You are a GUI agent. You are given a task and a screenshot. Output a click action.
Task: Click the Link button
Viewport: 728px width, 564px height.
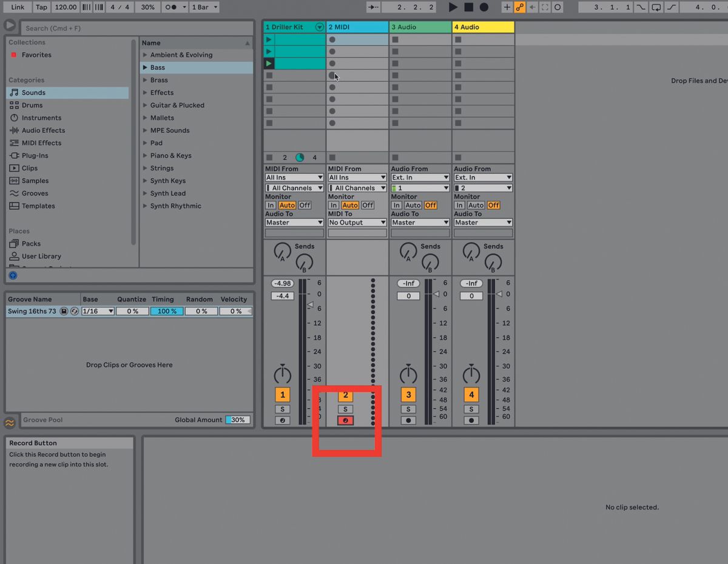[x=18, y=7]
